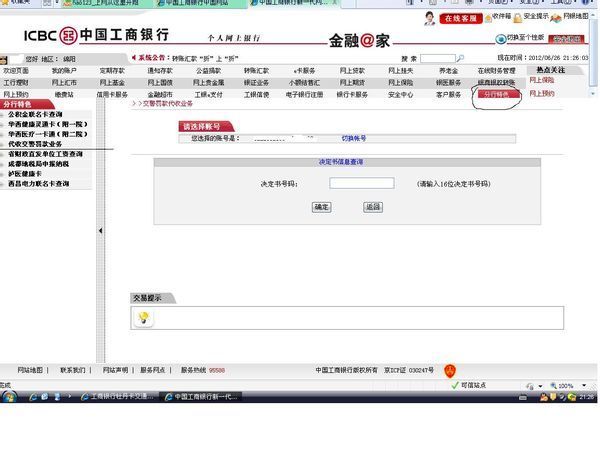
Task: Open the browser zoom 100% dropdown
Action: pyautogui.click(x=584, y=385)
